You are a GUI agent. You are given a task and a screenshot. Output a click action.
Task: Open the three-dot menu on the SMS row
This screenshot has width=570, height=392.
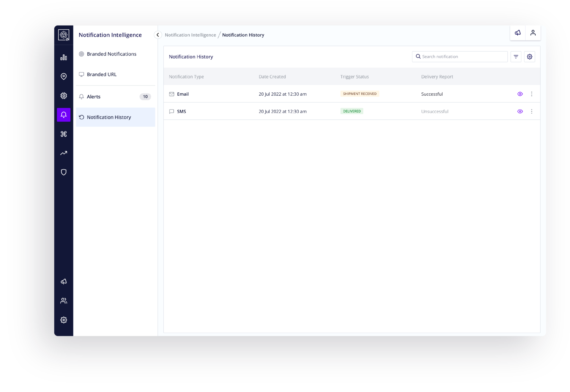[x=532, y=111]
